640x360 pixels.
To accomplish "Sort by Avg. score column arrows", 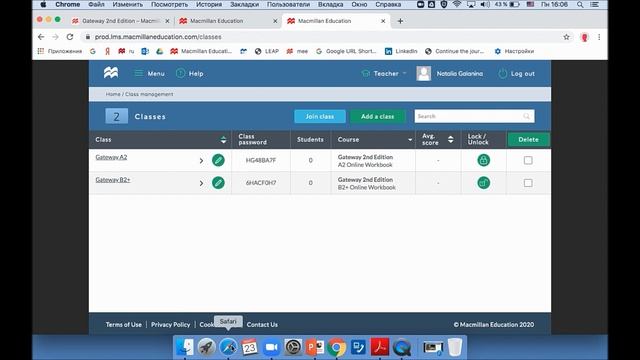I will pyautogui.click(x=450, y=139).
